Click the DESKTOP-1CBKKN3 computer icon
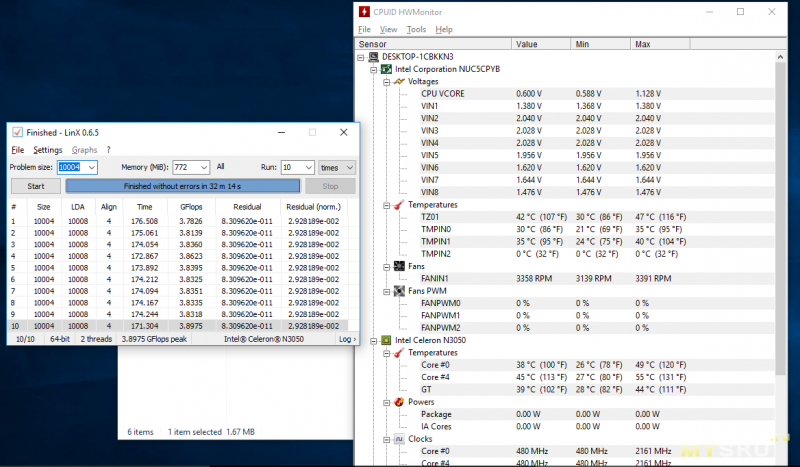The image size is (800, 467). [x=374, y=57]
